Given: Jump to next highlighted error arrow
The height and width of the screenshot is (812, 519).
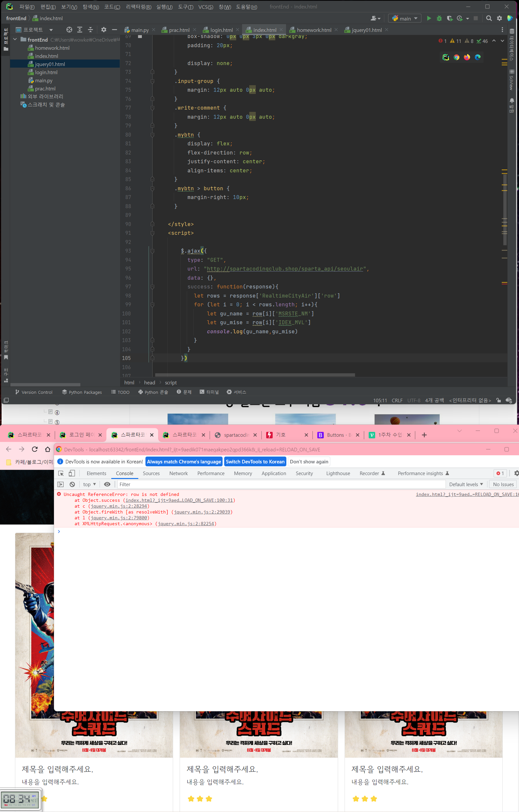Looking at the screenshot, I should point(502,41).
